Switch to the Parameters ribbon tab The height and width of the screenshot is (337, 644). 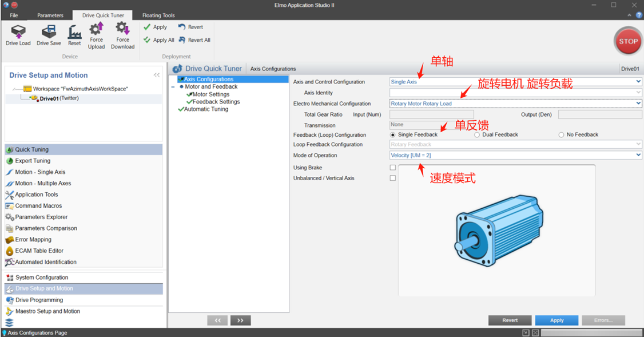[50, 15]
